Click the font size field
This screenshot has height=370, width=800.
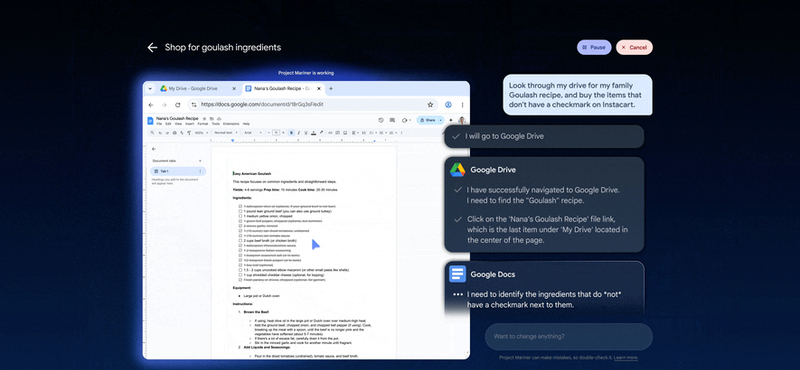pyautogui.click(x=276, y=133)
